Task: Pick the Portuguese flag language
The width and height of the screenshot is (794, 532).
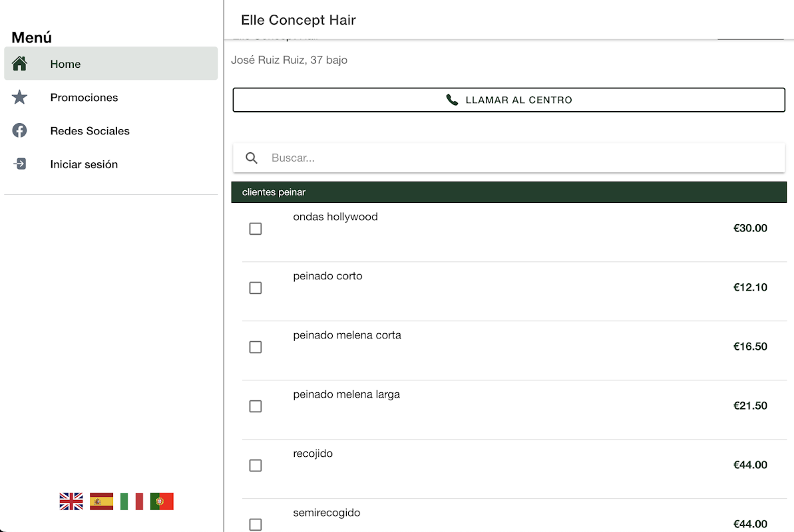Action: tap(162, 501)
